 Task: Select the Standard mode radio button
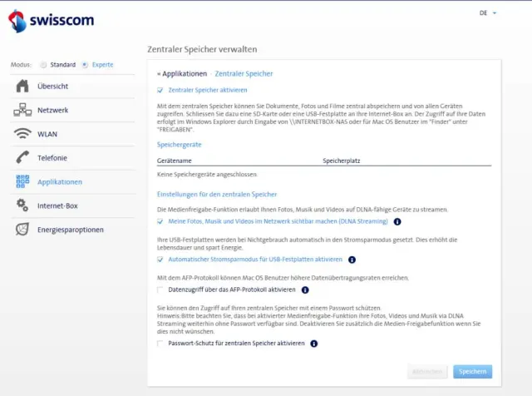[45, 64]
